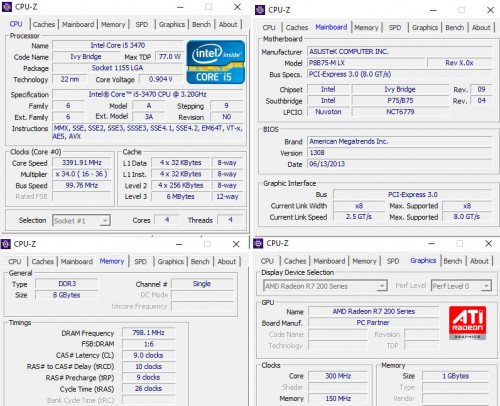The image size is (500, 406).
Task: Expand the AMD Radeon R7 200 Series dropdown
Action: click(x=382, y=286)
